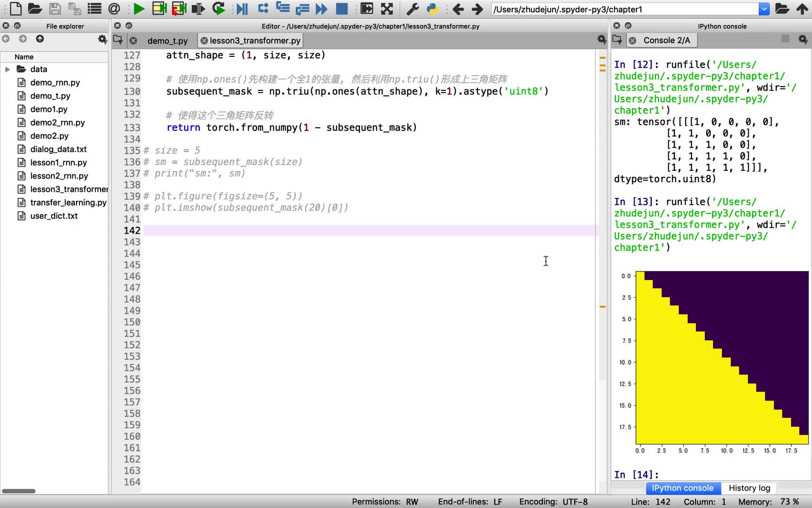Open editor tab browse menu
Image resolution: width=812 pixels, height=508 pixels.
click(118, 40)
